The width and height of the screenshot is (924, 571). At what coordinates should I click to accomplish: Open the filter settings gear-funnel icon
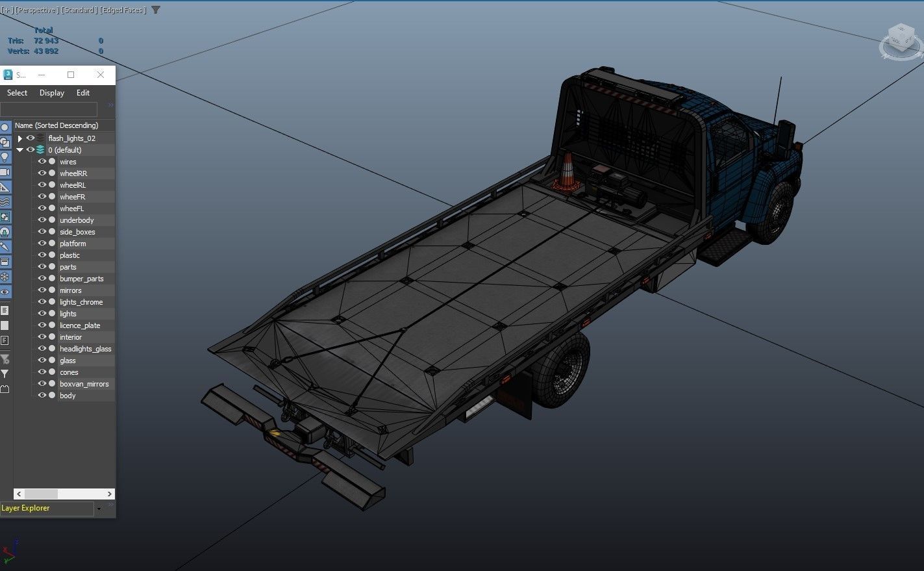pos(5,359)
